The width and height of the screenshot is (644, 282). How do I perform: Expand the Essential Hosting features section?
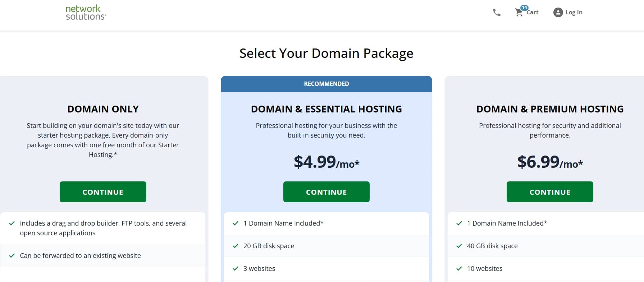pos(326,246)
